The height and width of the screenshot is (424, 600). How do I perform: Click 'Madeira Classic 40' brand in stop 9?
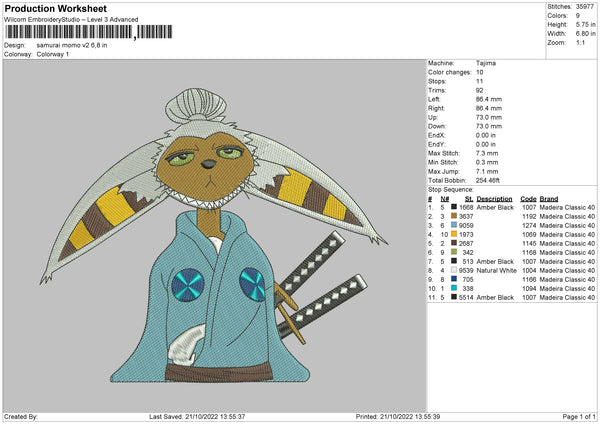pos(567,279)
